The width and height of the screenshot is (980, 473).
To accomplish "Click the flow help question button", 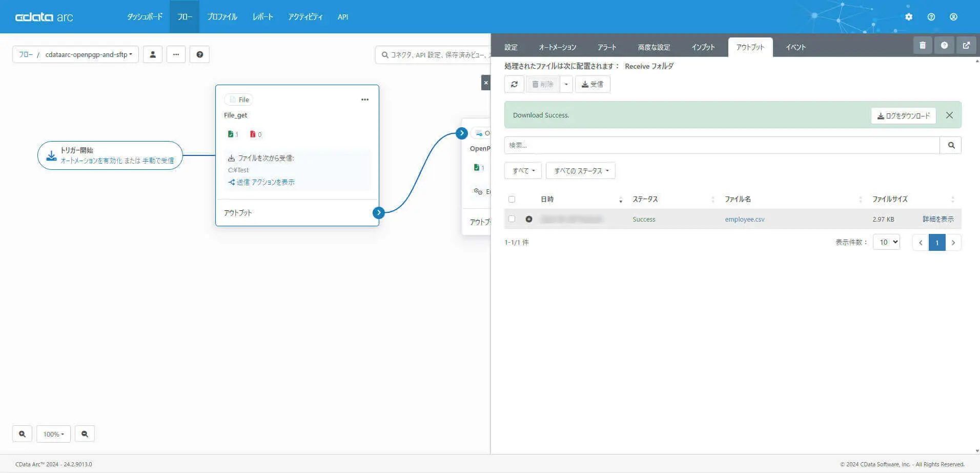I will point(200,54).
